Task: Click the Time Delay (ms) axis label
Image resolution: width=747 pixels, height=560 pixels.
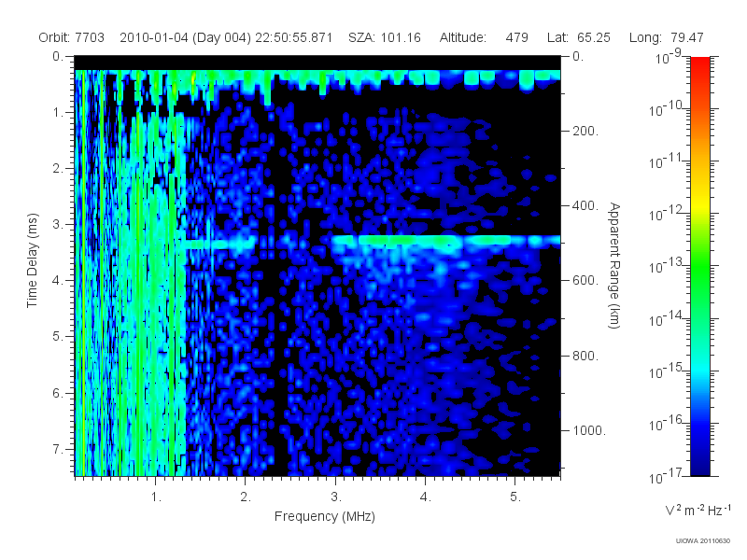Action: click(32, 260)
